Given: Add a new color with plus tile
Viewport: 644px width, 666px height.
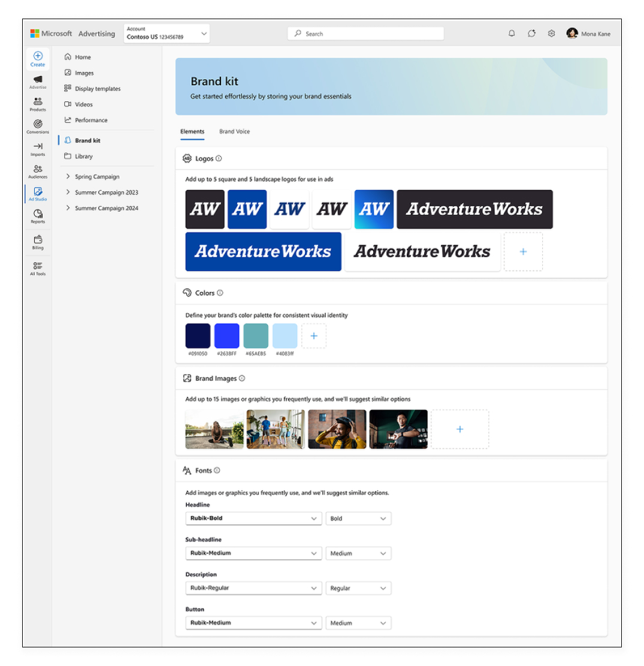Looking at the screenshot, I should tap(314, 336).
